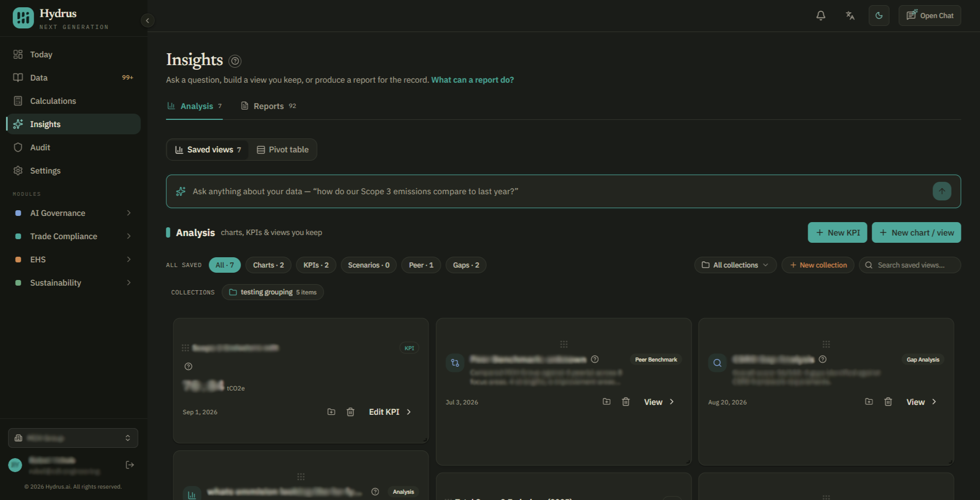Go to Calculations
Image resolution: width=980 pixels, height=500 pixels.
point(73,101)
